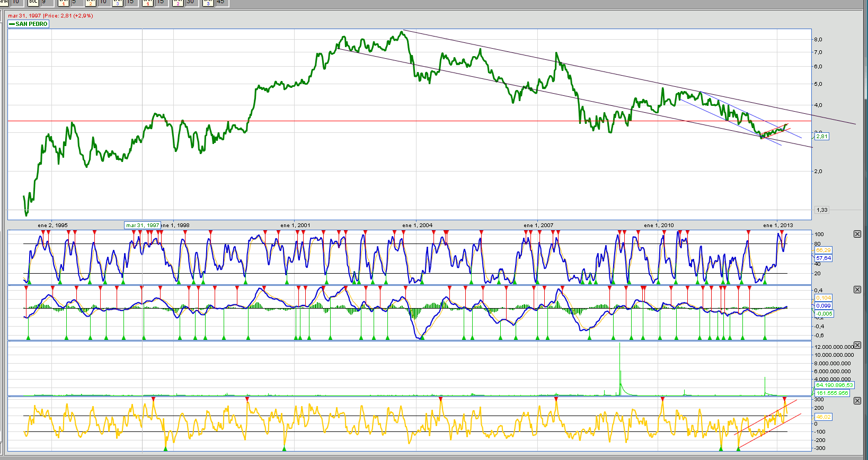Close the stochastic oscillator panel with 0-100 scale

tap(857, 234)
